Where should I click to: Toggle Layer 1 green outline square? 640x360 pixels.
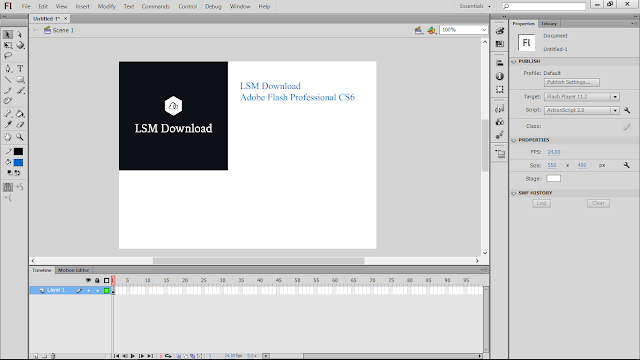pos(107,291)
